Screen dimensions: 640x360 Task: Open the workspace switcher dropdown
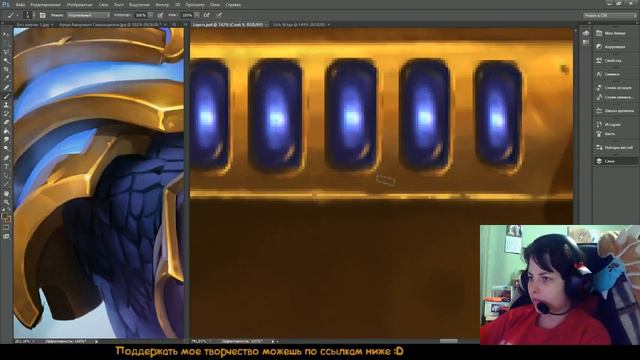coord(610,16)
